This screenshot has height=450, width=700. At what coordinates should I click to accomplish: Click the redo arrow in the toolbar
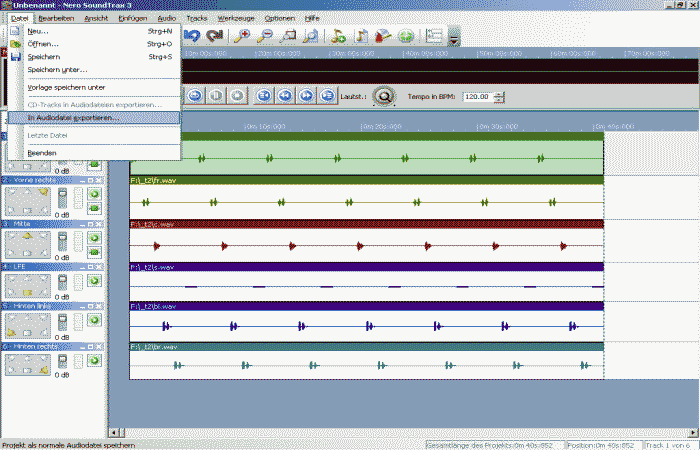click(214, 36)
